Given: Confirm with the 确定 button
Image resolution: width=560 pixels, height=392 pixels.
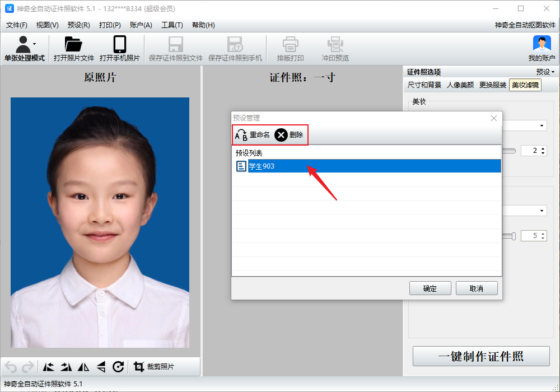Looking at the screenshot, I should click(x=430, y=288).
